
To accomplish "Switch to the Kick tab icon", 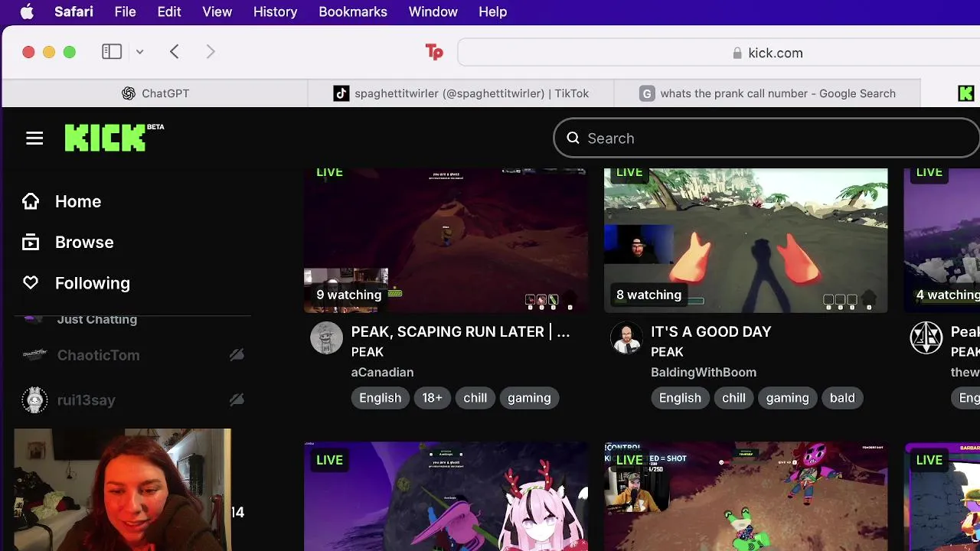I will click(965, 93).
